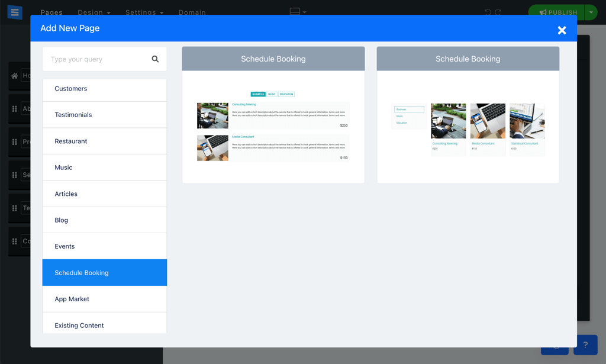This screenshot has width=606, height=364.
Task: Close the Add New Page dialog
Action: [x=562, y=30]
